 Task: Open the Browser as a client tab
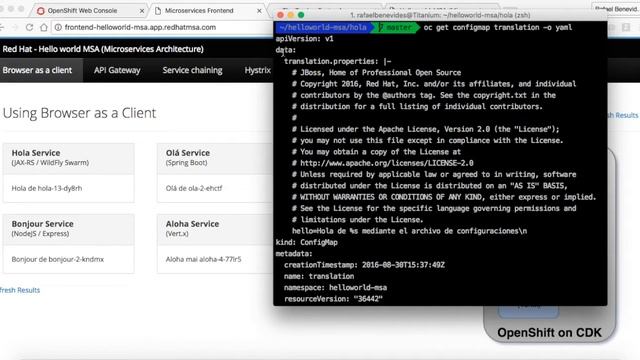(x=37, y=70)
